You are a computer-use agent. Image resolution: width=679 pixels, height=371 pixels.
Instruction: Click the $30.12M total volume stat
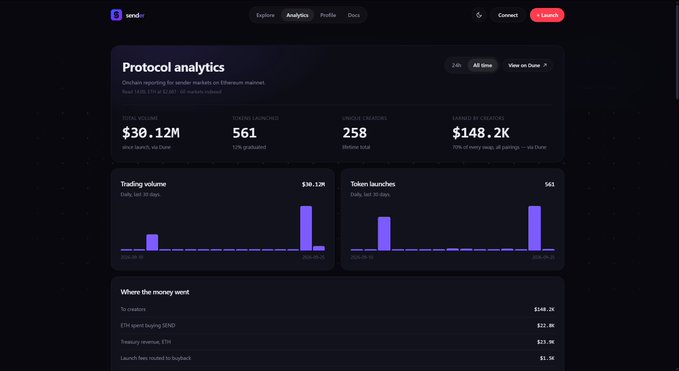[x=151, y=133]
